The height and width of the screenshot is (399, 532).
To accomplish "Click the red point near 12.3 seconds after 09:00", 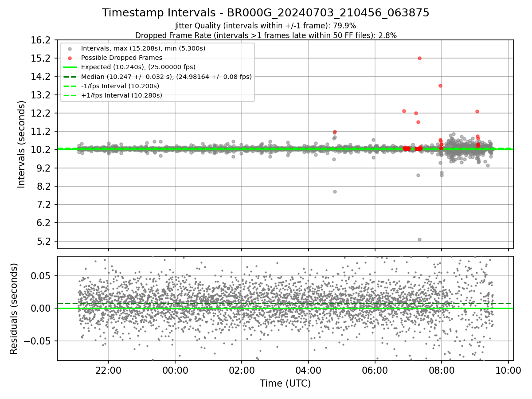I will [x=477, y=111].
